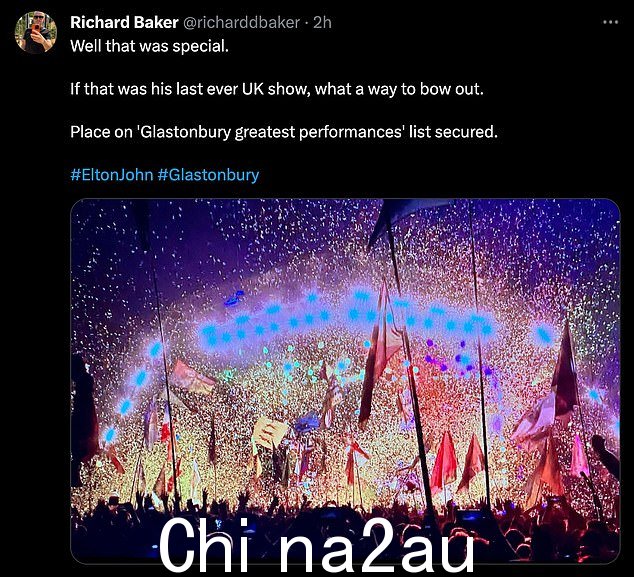Screen dimensions: 634x577
Task: Open the three-dot more options menu
Action: 610,23
